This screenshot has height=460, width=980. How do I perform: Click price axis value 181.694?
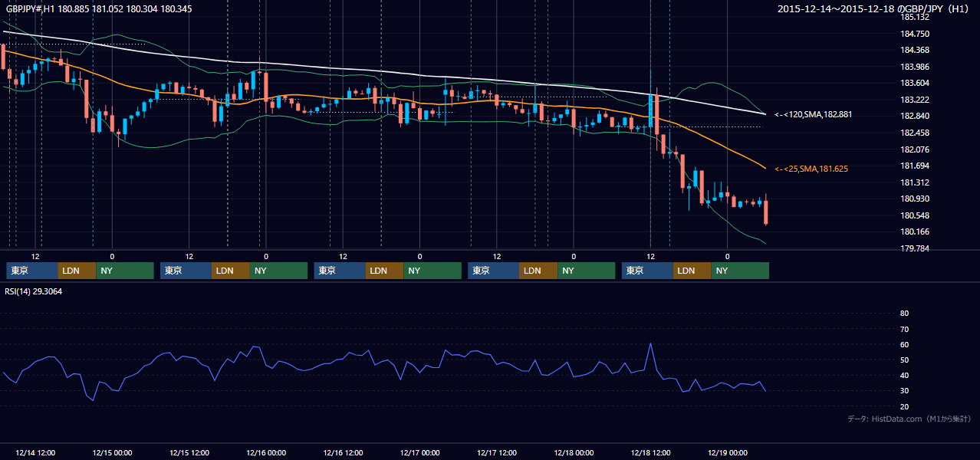tap(914, 166)
